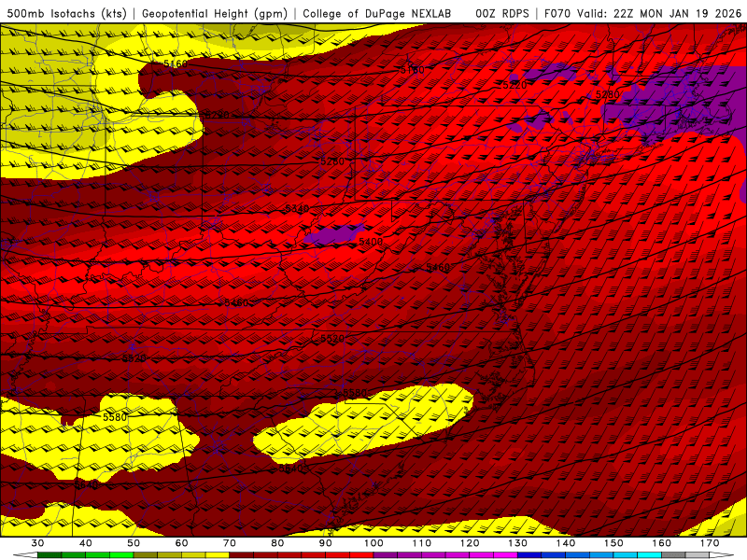Click the 30 value on the color scale
Screen dimensions: 747x560
tap(37, 543)
